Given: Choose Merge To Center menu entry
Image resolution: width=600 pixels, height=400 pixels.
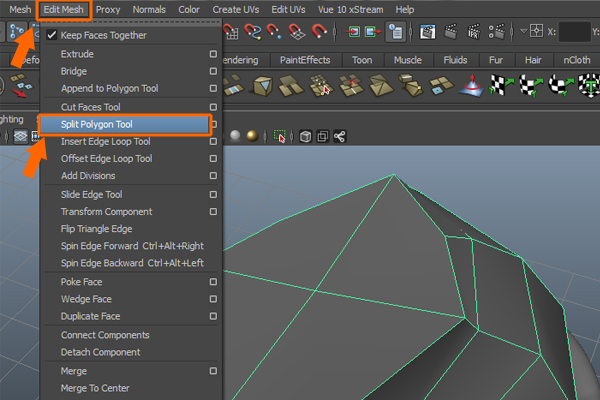Looking at the screenshot, I should coord(95,388).
